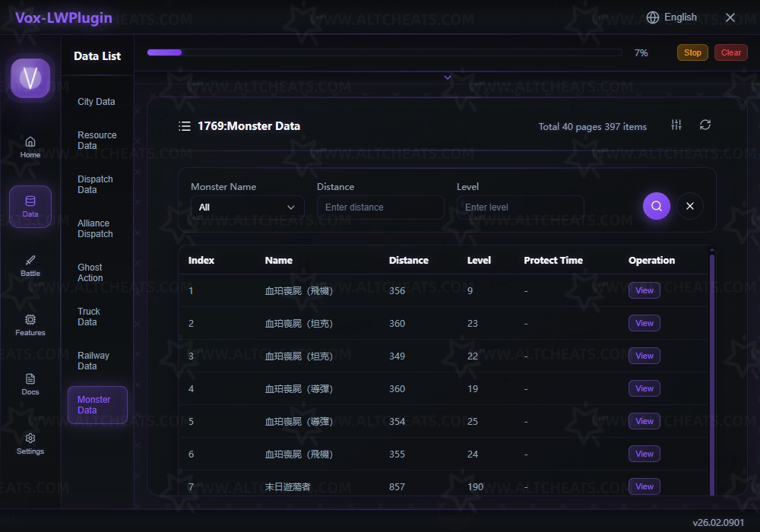Open the Features sidebar section
This screenshot has width=760, height=532.
point(30,325)
